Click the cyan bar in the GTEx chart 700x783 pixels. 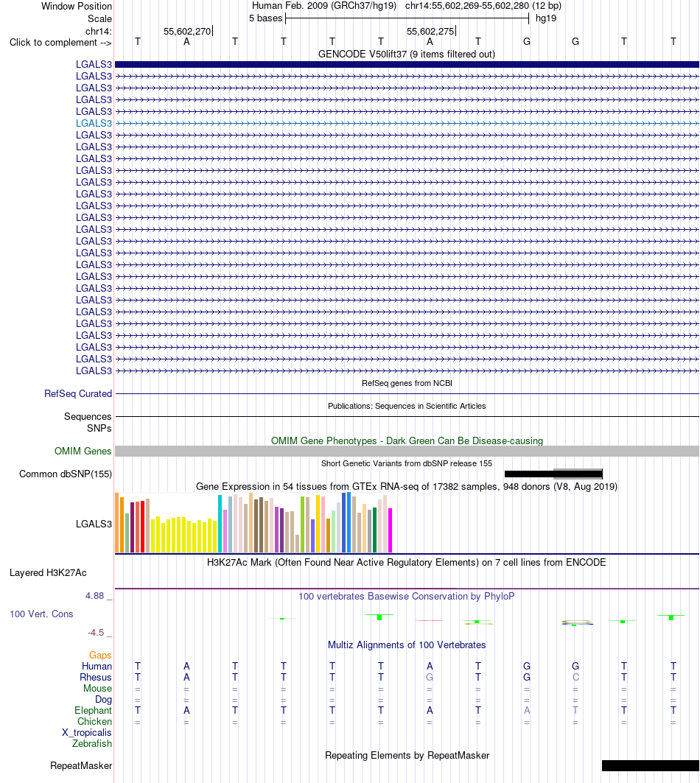click(220, 524)
